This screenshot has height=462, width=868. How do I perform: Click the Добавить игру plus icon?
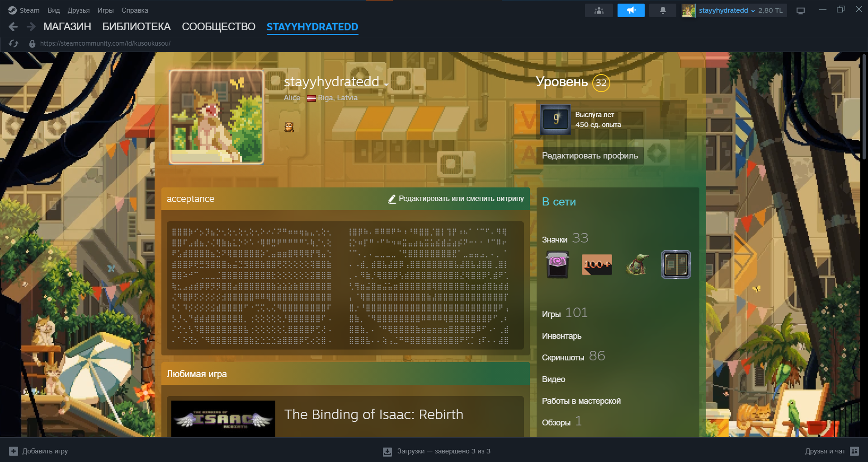14,451
